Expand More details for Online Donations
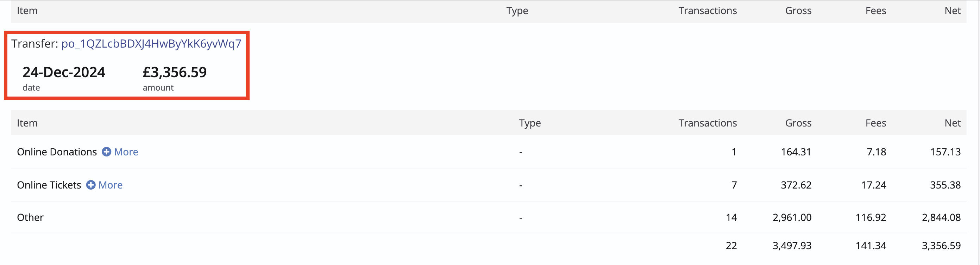 point(126,152)
